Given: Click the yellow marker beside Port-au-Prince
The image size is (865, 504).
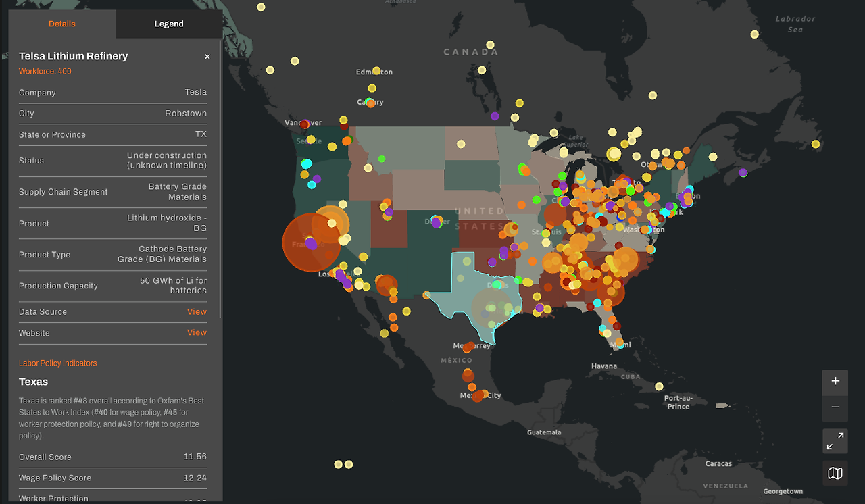Looking at the screenshot, I should [x=659, y=387].
